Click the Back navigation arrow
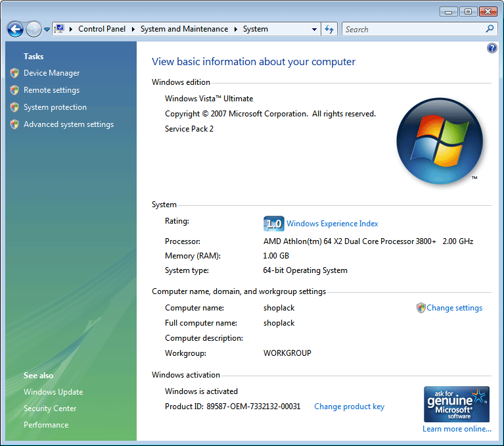Screen dimensions: 504x446 point(15,30)
